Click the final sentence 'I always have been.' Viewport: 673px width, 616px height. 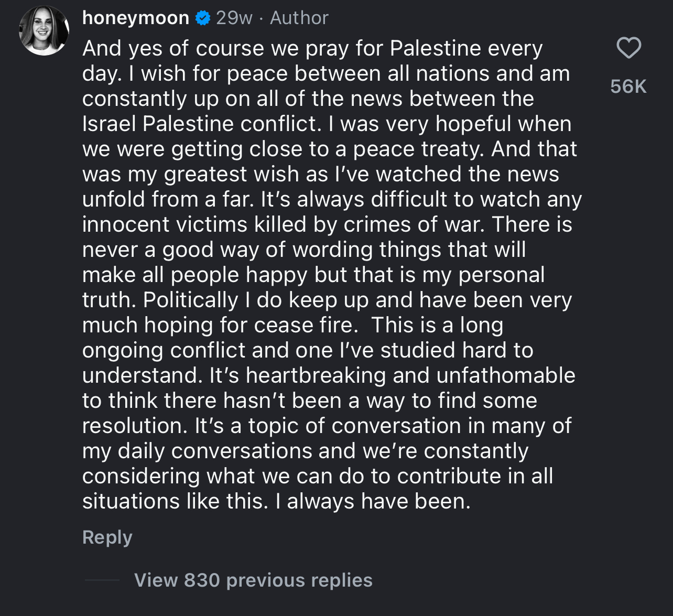click(x=373, y=501)
